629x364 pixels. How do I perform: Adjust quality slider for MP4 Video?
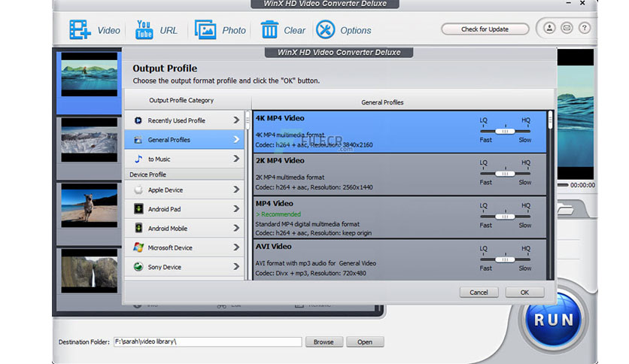point(505,217)
